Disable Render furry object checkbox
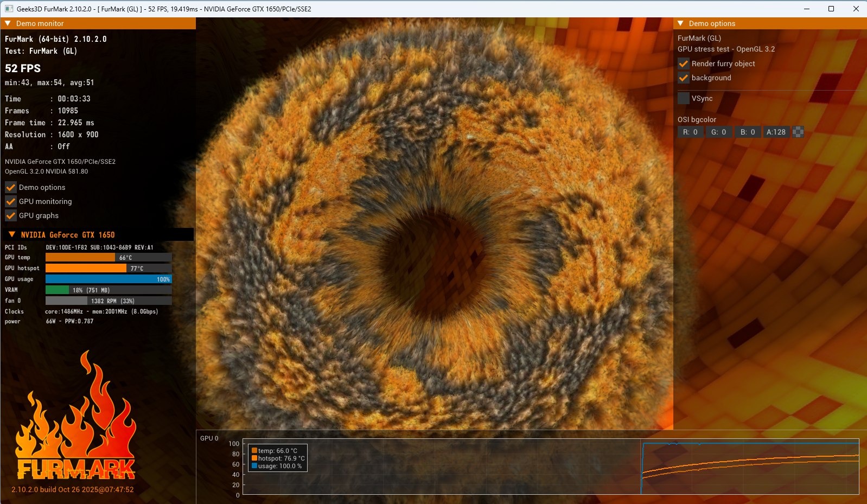The image size is (867, 504). click(x=684, y=63)
